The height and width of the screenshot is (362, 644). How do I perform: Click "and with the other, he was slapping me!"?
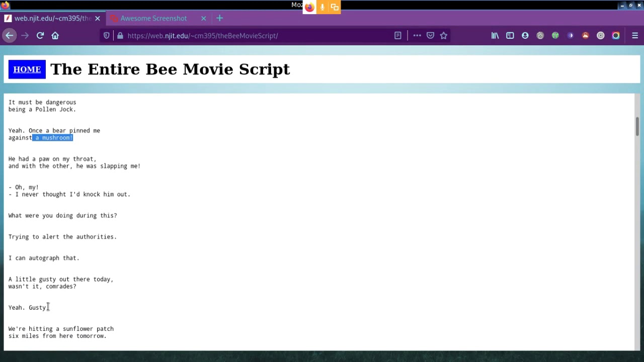[x=74, y=166]
